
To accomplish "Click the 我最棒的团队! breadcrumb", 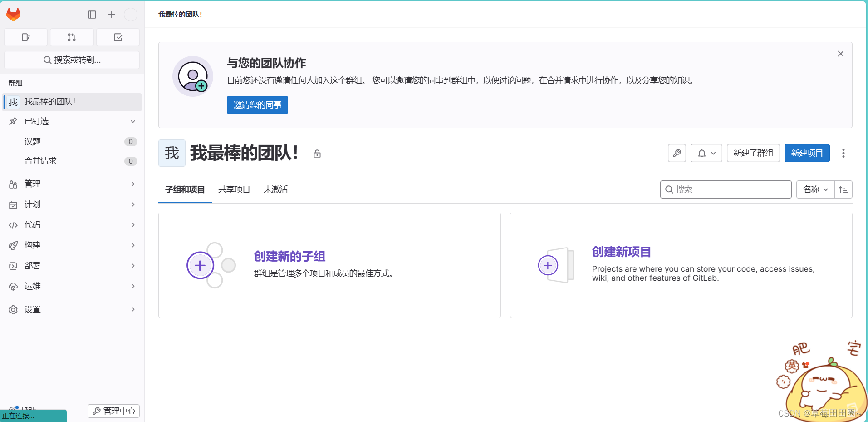I will tap(181, 15).
